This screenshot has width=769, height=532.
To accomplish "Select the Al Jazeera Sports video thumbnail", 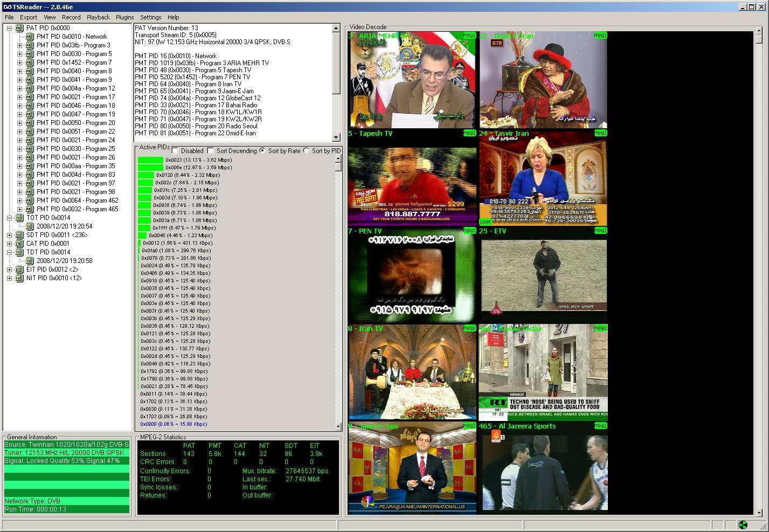I will coord(543,472).
